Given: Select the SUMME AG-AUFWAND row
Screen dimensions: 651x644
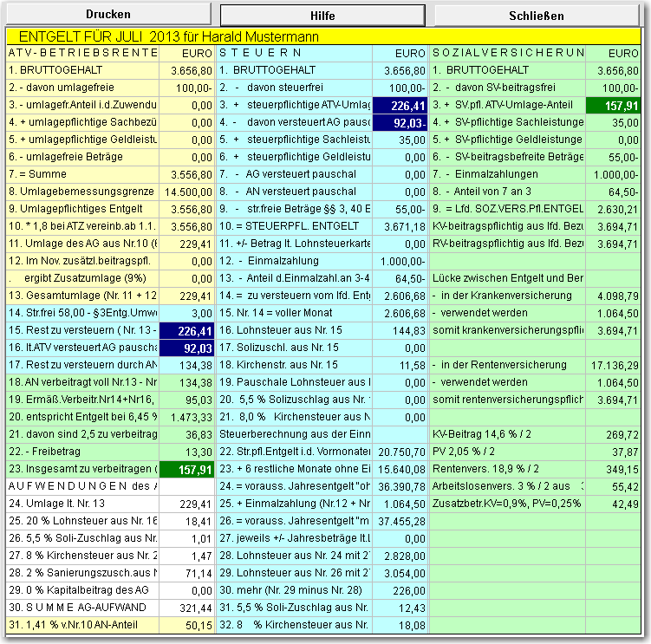Looking at the screenshot, I should [x=110, y=608].
